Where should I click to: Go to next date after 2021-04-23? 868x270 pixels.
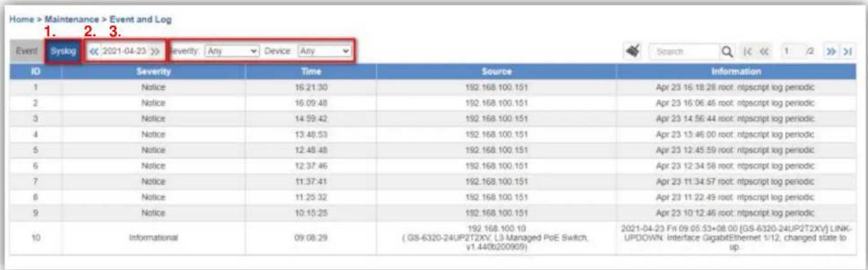click(154, 50)
